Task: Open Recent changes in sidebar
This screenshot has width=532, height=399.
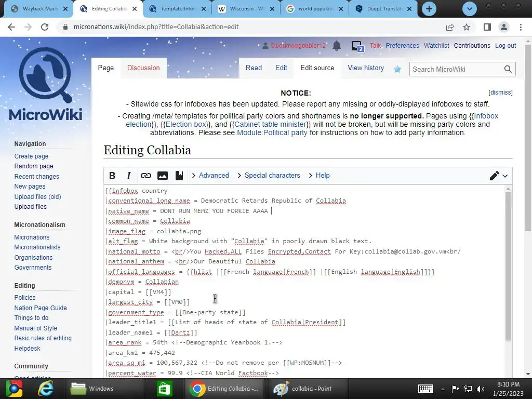Action: tap(37, 177)
